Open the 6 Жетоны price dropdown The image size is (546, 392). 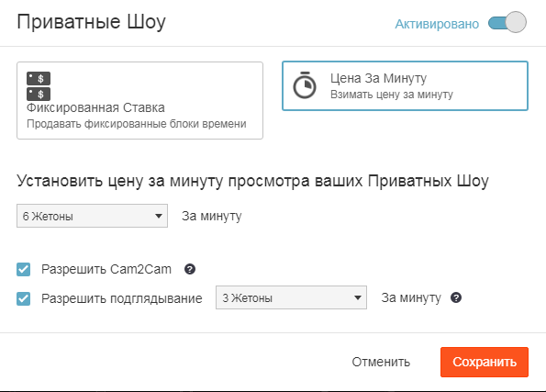click(93, 216)
